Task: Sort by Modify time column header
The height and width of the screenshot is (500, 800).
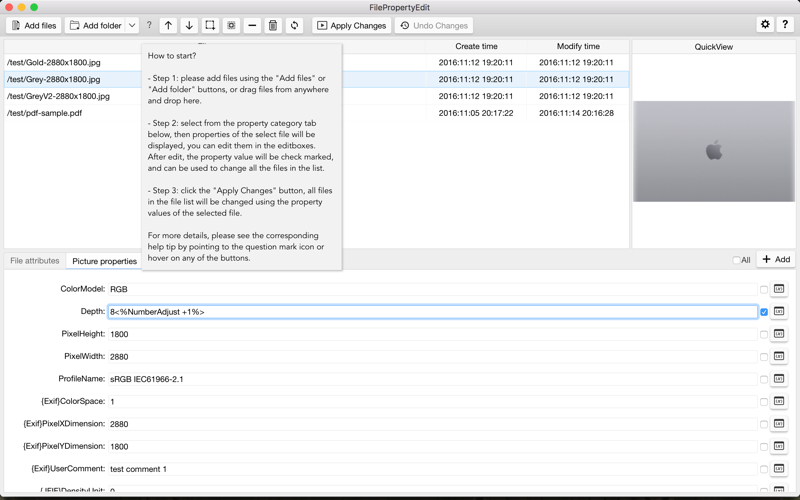Action: tap(578, 46)
